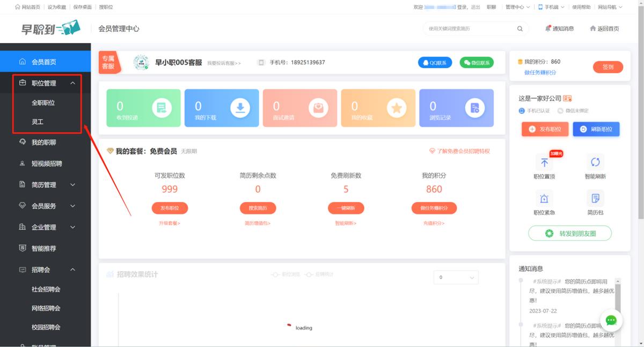Click the 发布职位 publish job button
Screen dimensions: 644x347
click(544, 129)
